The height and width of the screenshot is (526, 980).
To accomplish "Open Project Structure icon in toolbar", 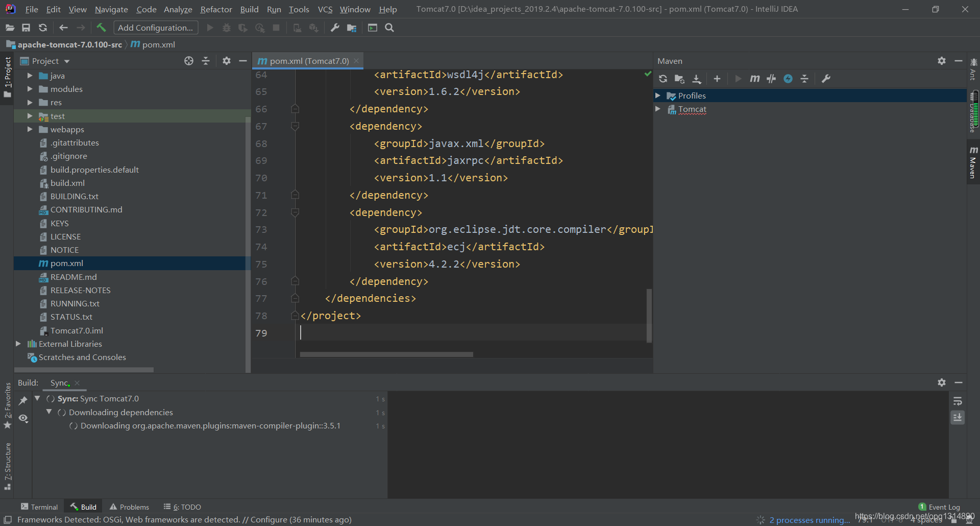I will click(352, 28).
